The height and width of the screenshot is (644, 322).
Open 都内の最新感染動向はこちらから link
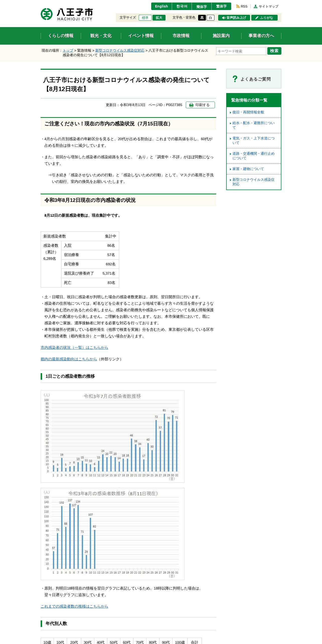click(x=69, y=359)
